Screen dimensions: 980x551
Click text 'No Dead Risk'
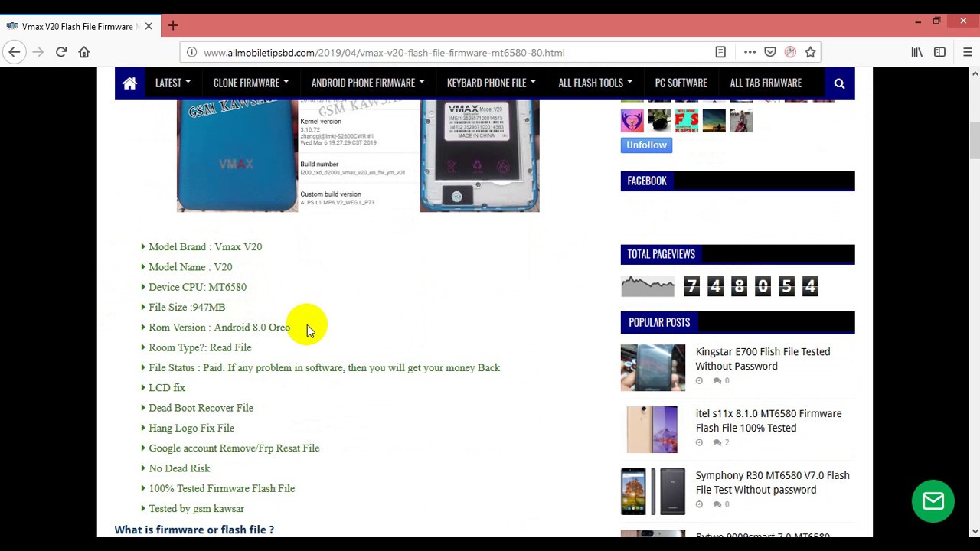(x=179, y=468)
